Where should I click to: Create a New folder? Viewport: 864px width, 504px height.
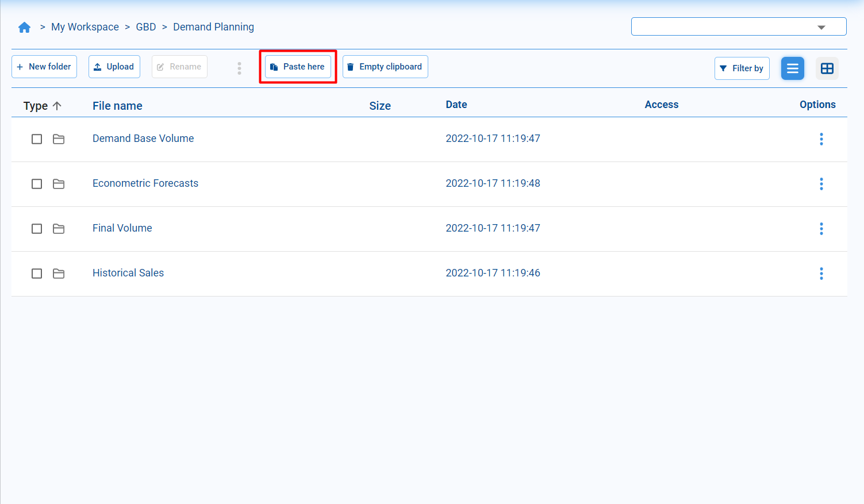pos(44,67)
